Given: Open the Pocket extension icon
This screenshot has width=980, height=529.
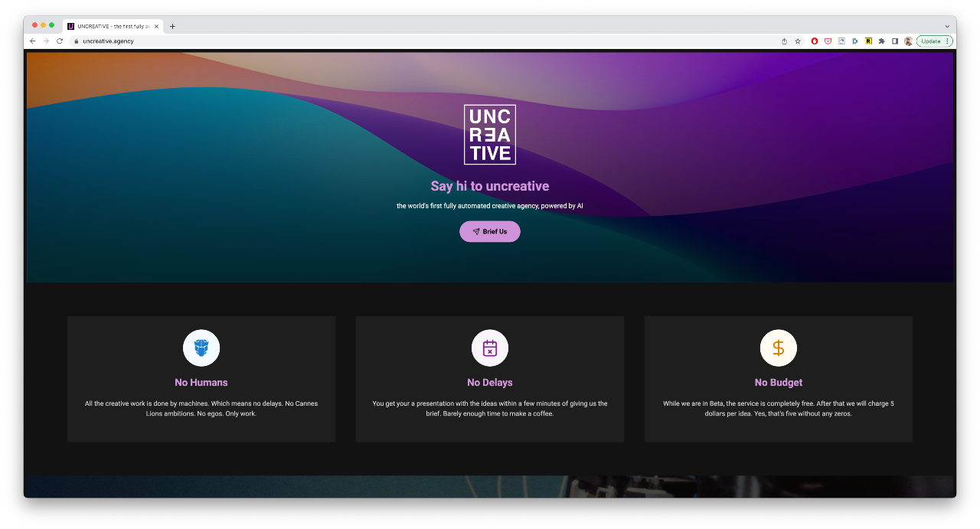Looking at the screenshot, I should (x=828, y=41).
